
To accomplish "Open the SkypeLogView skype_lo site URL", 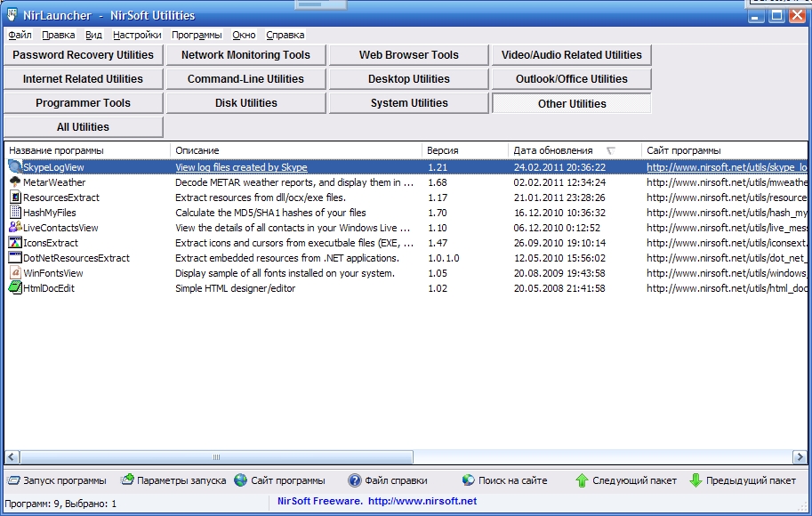I will [727, 167].
